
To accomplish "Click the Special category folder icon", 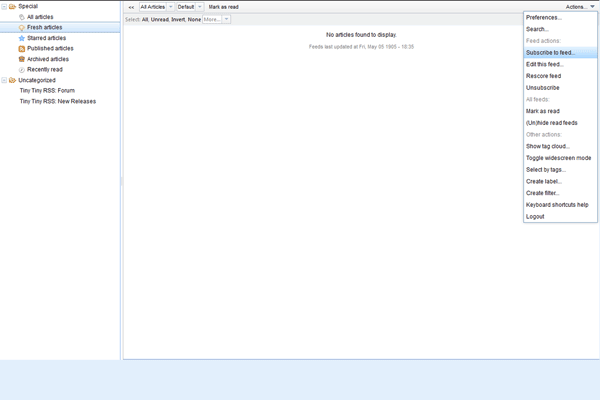I will click(x=13, y=6).
